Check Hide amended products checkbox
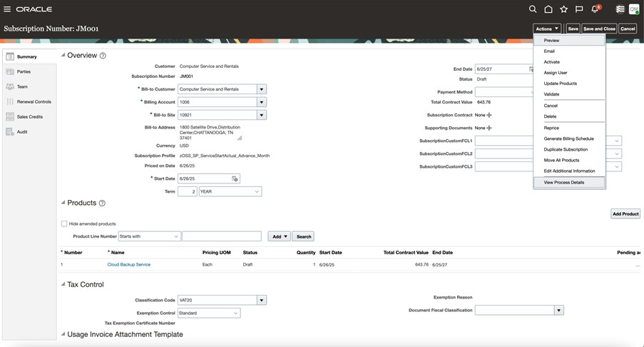 (64, 223)
